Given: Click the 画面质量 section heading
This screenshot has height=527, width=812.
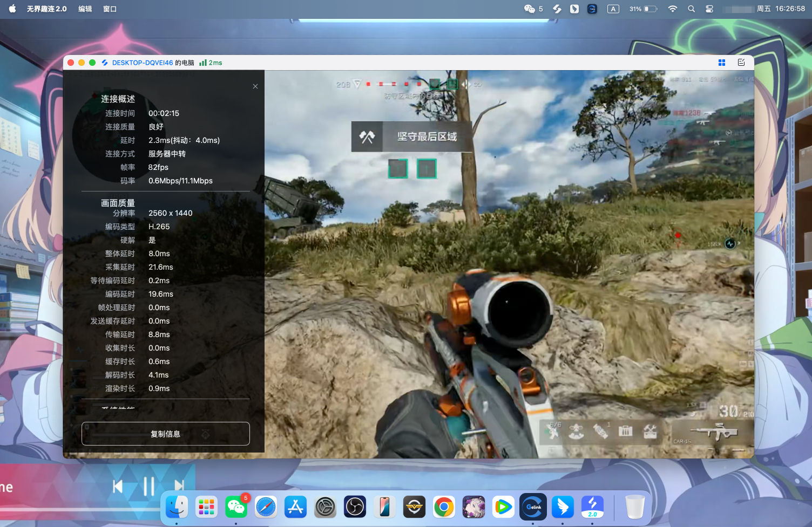Looking at the screenshot, I should (118, 203).
